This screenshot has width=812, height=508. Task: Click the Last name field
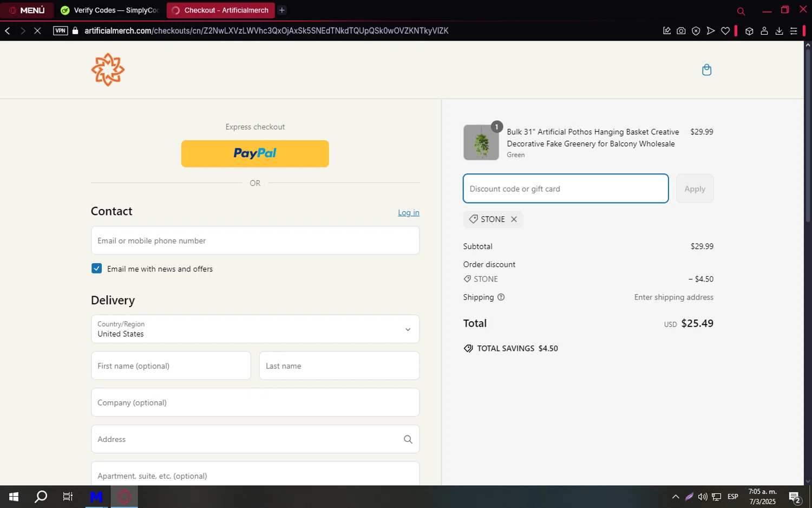point(339,366)
